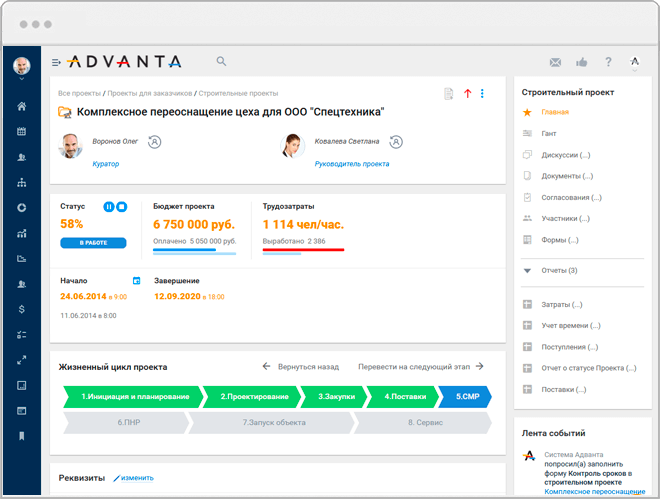This screenshot has height=499, width=660.
Task: Open the dollar finance icon in sidebar
Action: pos(21,309)
